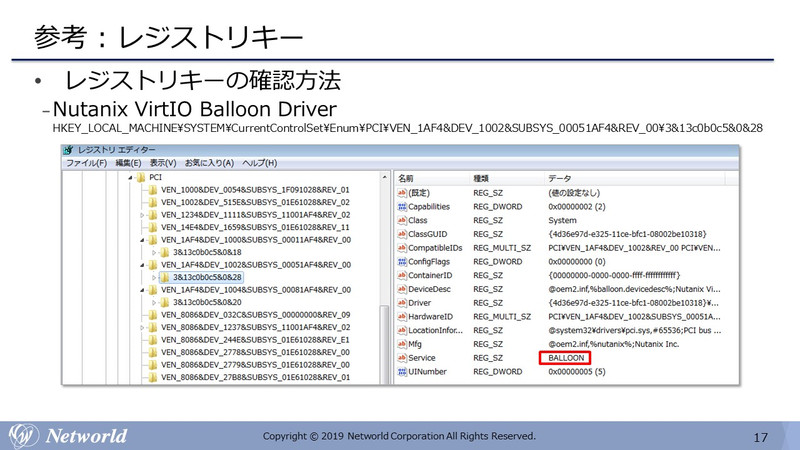This screenshot has width=800, height=450.
Task: Select the 3&13c0b0c5&0&20 subkey
Action: point(207,303)
